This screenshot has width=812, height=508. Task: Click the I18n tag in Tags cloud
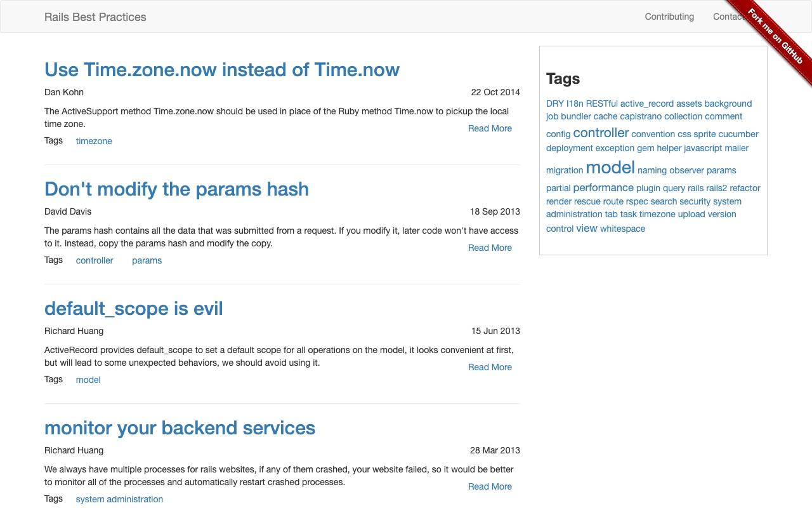575,104
